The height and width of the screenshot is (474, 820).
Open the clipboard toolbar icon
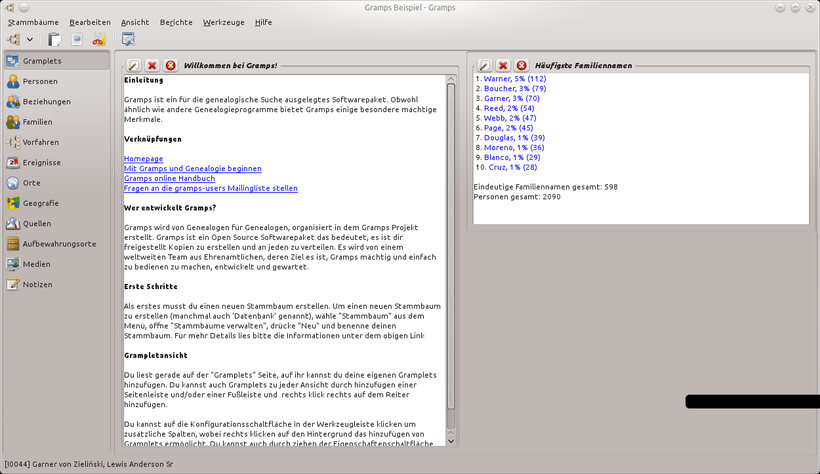coord(54,39)
